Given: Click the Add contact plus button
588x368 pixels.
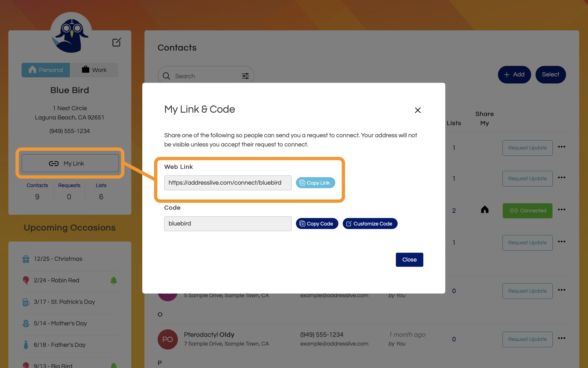Looking at the screenshot, I should coord(514,75).
